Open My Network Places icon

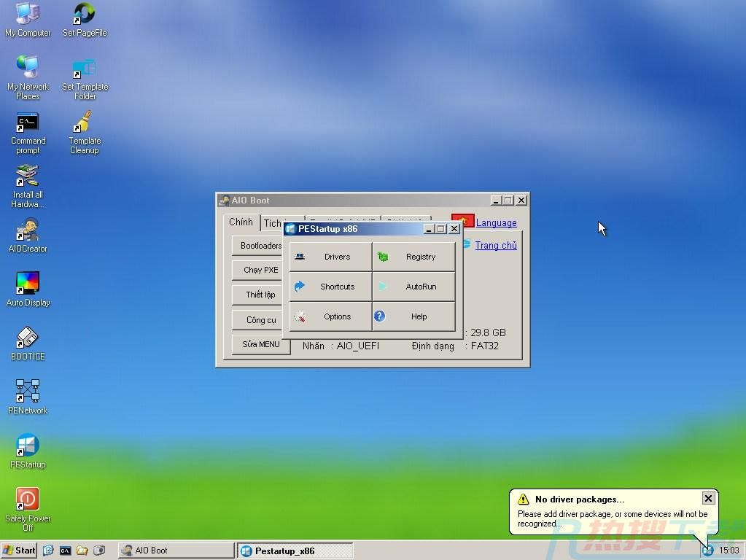tap(28, 77)
